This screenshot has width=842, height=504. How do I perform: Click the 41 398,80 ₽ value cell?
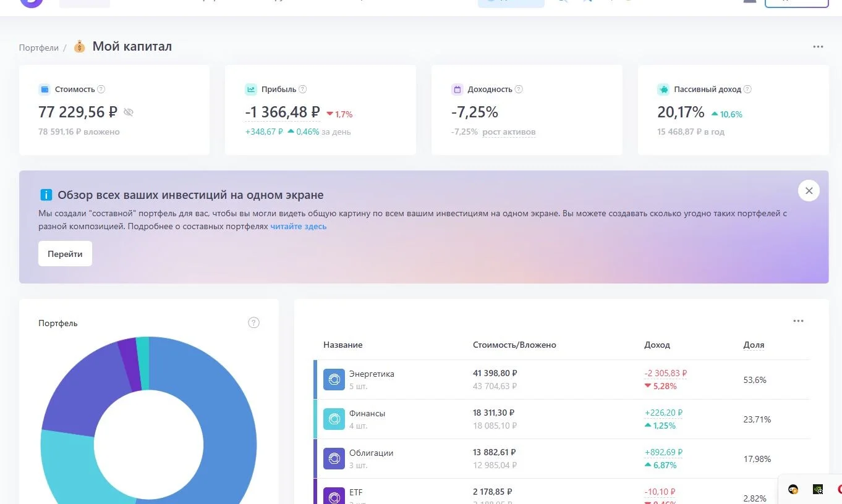(495, 374)
